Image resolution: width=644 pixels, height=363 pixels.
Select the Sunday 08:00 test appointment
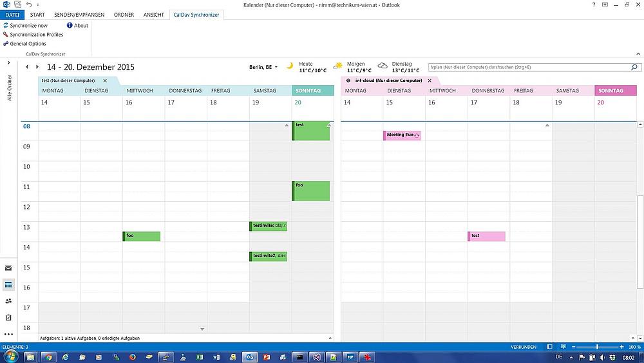(311, 131)
